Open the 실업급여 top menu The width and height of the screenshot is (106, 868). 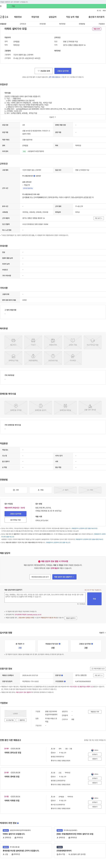pyautogui.click(x=52, y=17)
